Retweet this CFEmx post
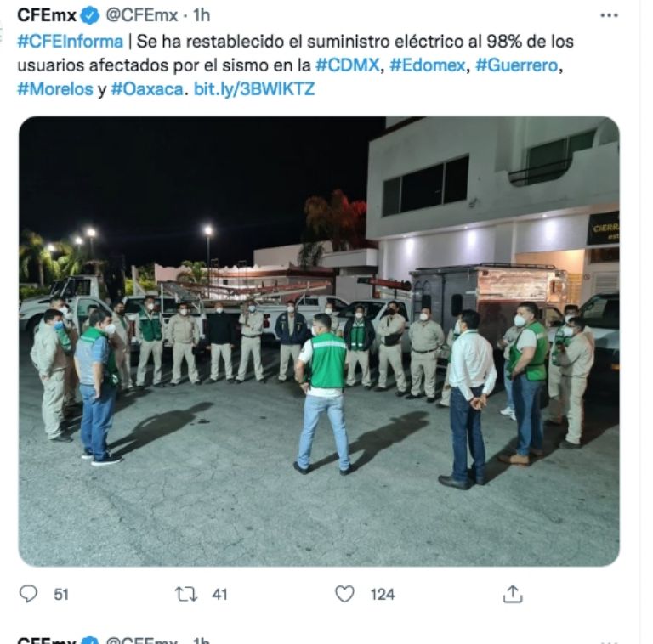This screenshot has width=653, height=644. [185, 594]
